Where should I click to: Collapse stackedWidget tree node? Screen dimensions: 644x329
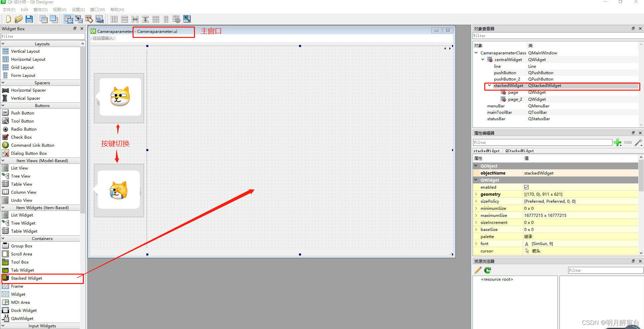coord(490,86)
